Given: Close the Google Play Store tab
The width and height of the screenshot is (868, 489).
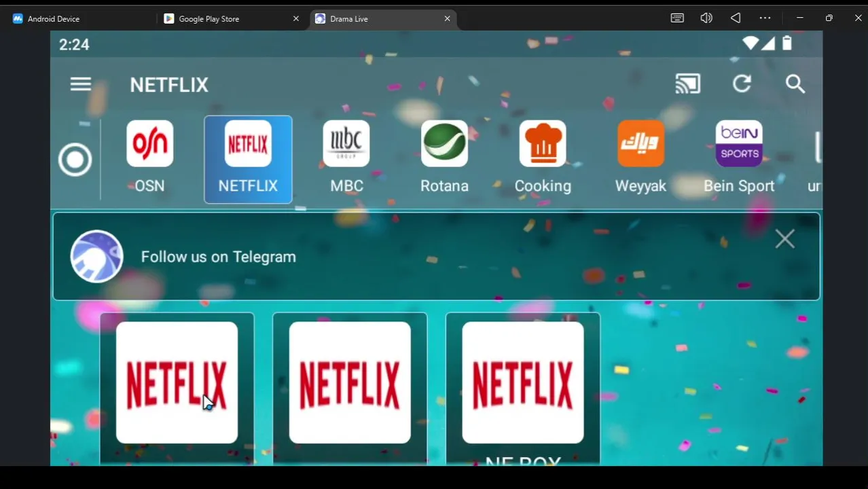Looking at the screenshot, I should (296, 19).
